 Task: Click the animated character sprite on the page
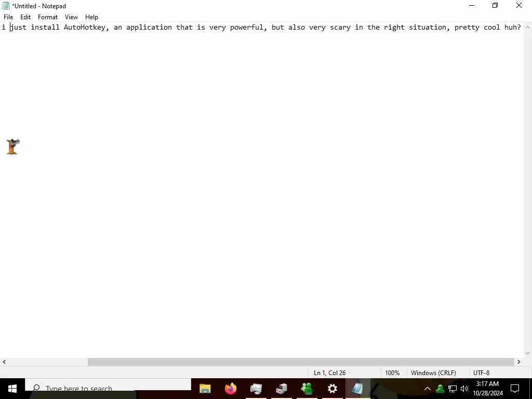[x=13, y=147]
